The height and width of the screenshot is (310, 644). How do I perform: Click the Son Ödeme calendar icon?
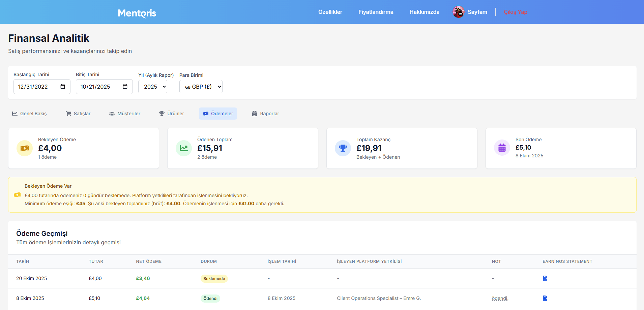tap(502, 148)
